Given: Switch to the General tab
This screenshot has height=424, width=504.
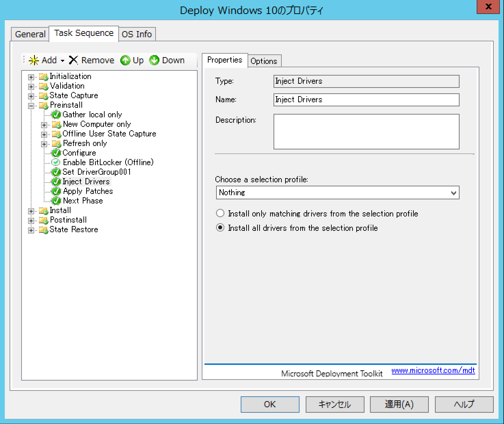Looking at the screenshot, I should click(30, 34).
